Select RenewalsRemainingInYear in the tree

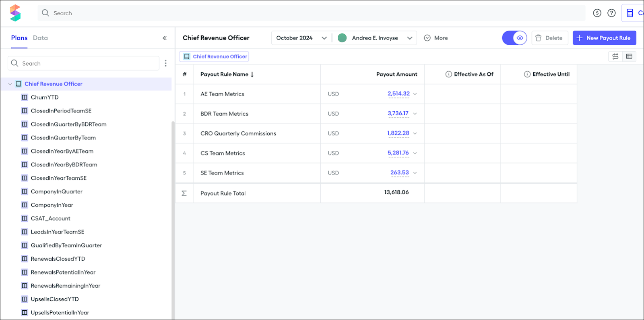point(66,286)
